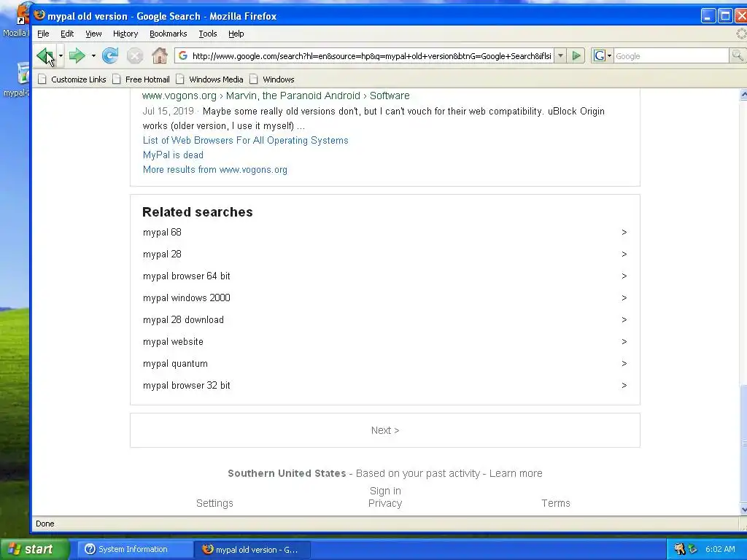Image resolution: width=747 pixels, height=560 pixels.
Task: Open the Tools menu
Action: pyautogui.click(x=208, y=34)
